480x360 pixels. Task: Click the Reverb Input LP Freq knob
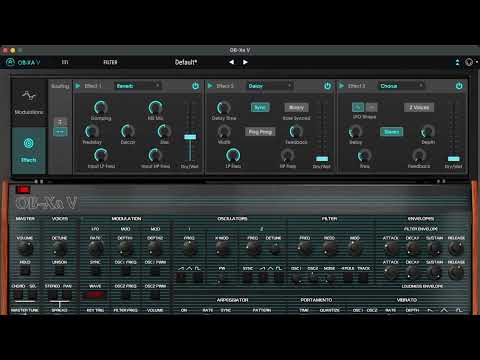click(101, 155)
